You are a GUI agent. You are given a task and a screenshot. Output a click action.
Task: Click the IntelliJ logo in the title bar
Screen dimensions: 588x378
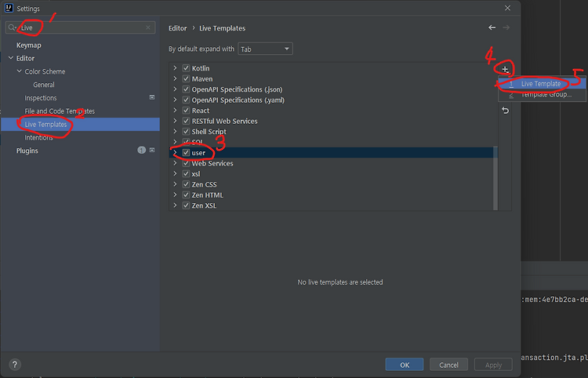click(9, 8)
